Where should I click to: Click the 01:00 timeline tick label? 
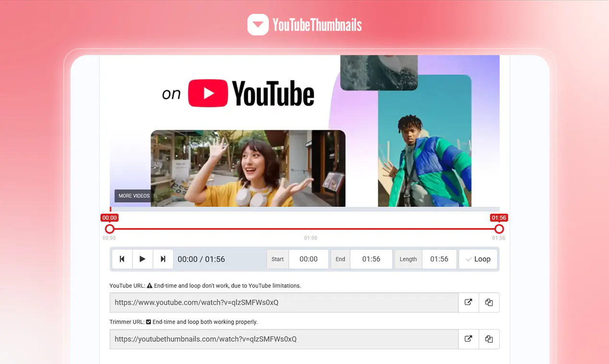311,238
